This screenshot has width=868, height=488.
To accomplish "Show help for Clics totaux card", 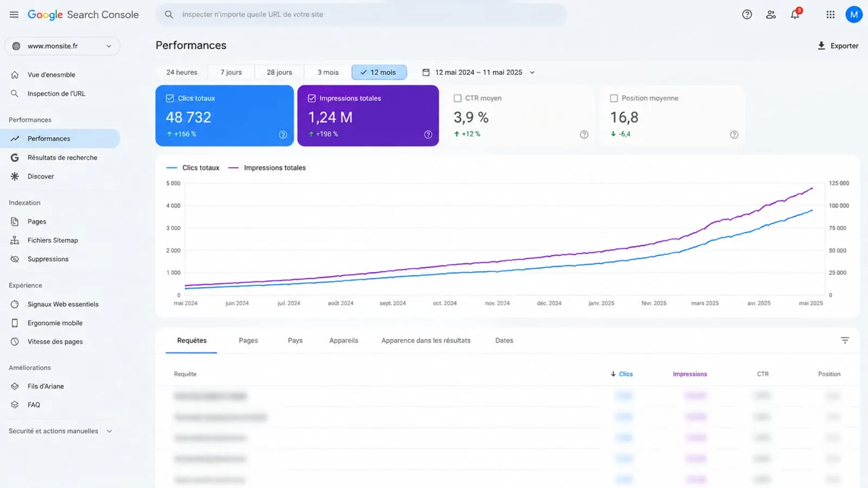I will point(283,134).
